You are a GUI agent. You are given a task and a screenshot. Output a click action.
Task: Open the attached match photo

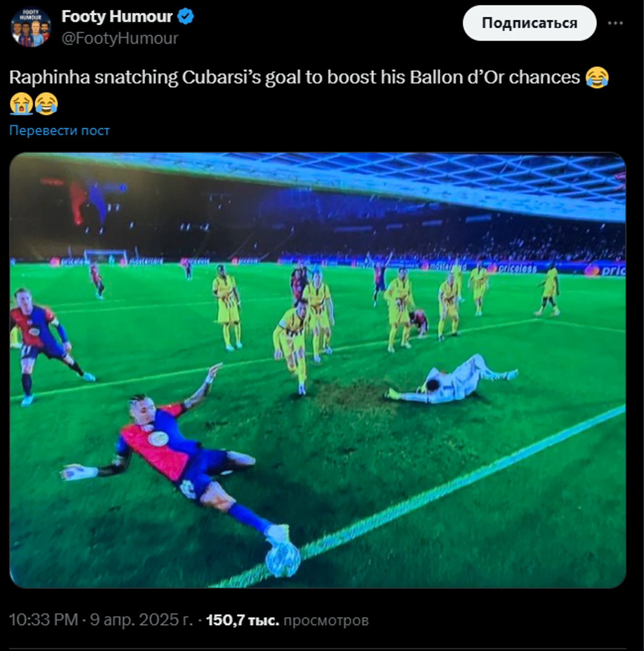pyautogui.click(x=318, y=370)
